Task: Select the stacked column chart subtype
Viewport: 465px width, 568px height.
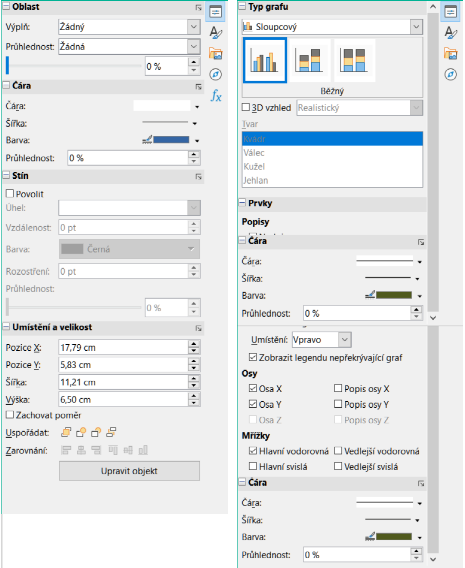Action: pyautogui.click(x=310, y=60)
